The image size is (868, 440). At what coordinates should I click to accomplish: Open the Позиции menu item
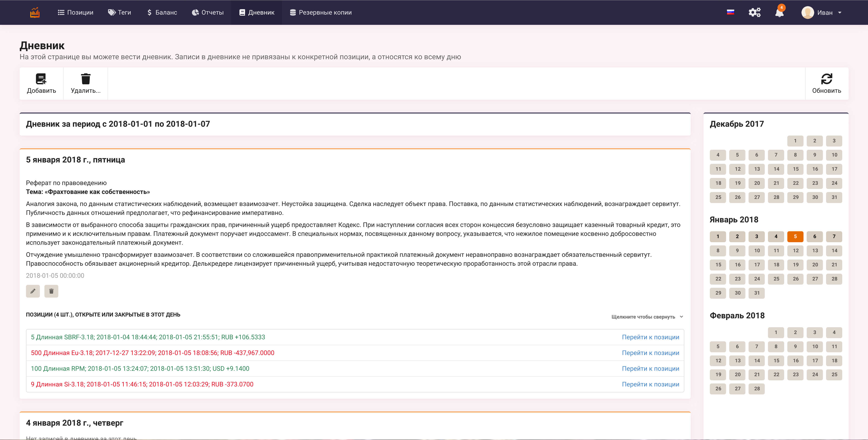75,13
